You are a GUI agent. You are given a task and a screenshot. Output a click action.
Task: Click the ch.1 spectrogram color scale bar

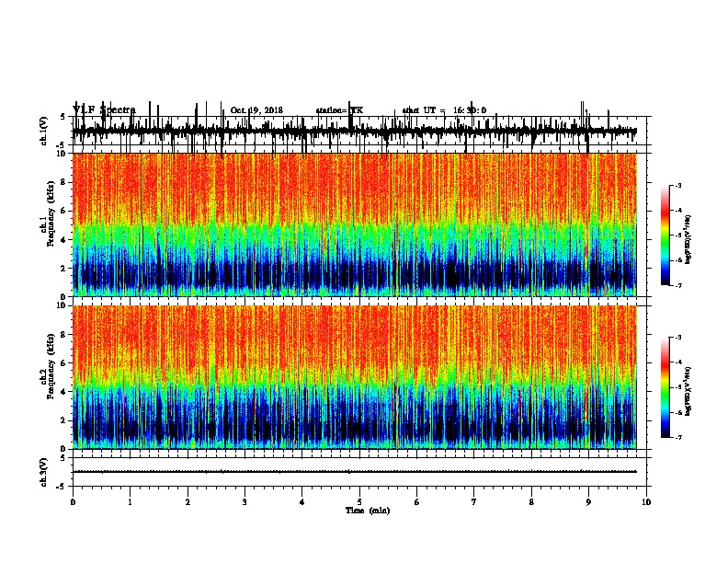point(665,236)
